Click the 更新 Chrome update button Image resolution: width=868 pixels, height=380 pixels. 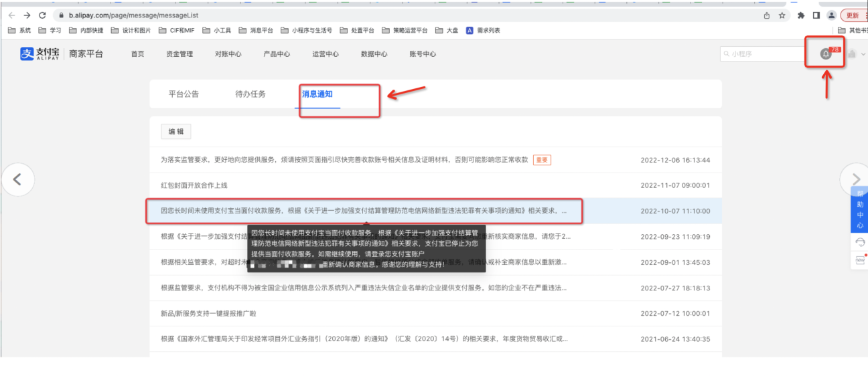pos(853,15)
